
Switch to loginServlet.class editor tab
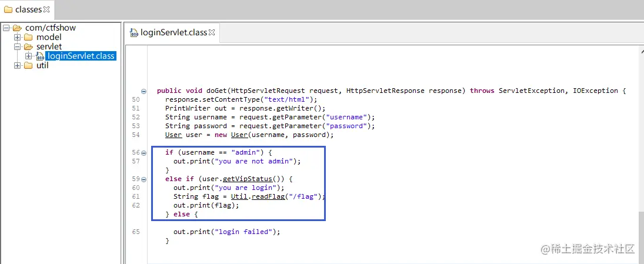click(172, 32)
